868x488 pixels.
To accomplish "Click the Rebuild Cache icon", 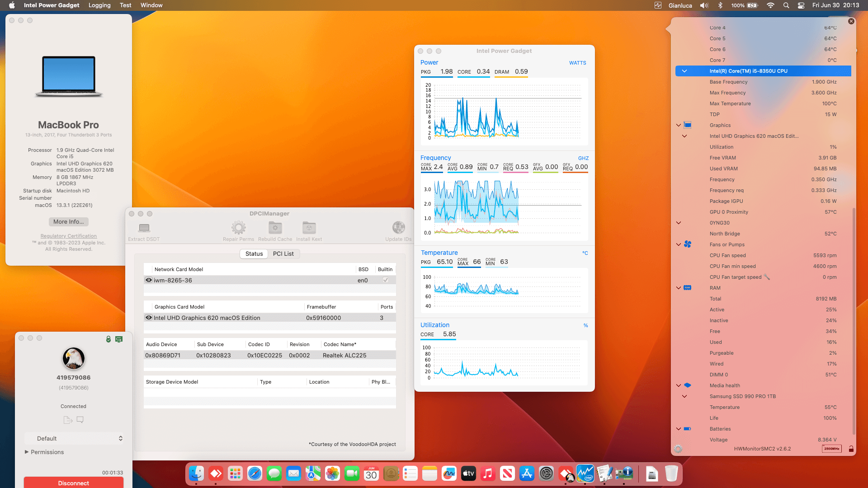I will coord(275,228).
